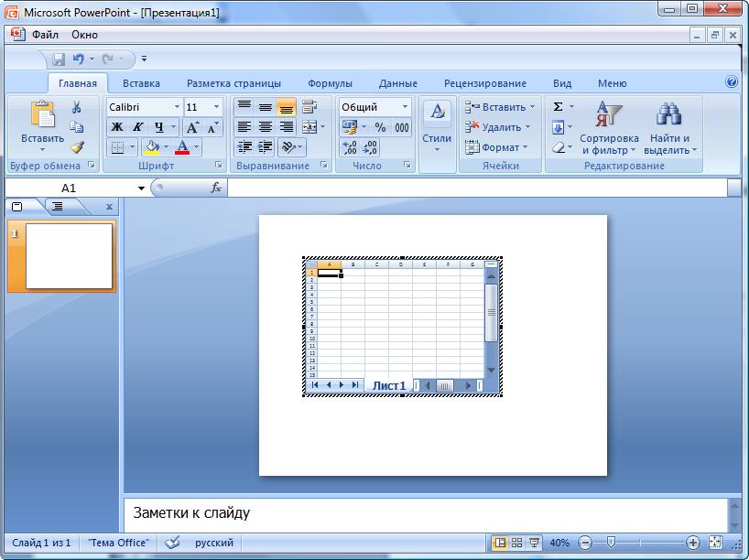749x560 pixels.
Task: Click the Decrease font size icon
Action: [x=212, y=127]
